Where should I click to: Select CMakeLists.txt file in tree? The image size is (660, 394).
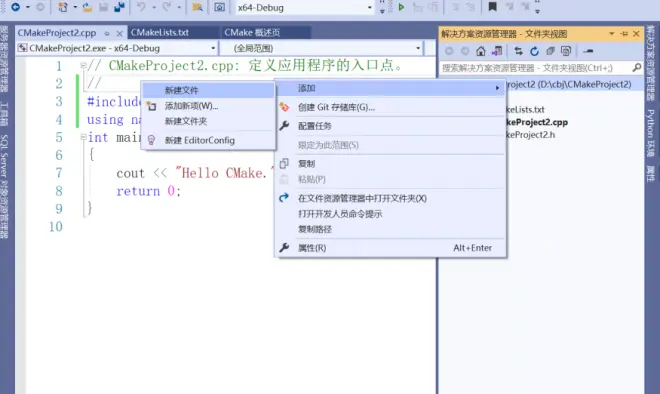point(525,109)
